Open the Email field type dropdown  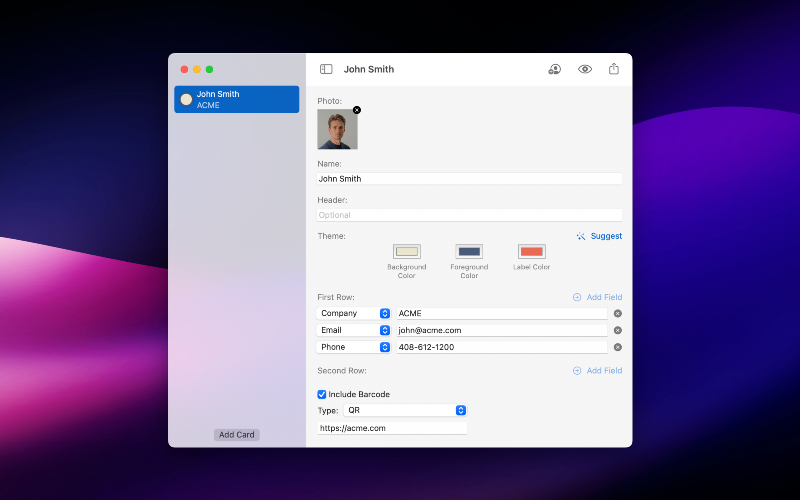pyautogui.click(x=354, y=330)
